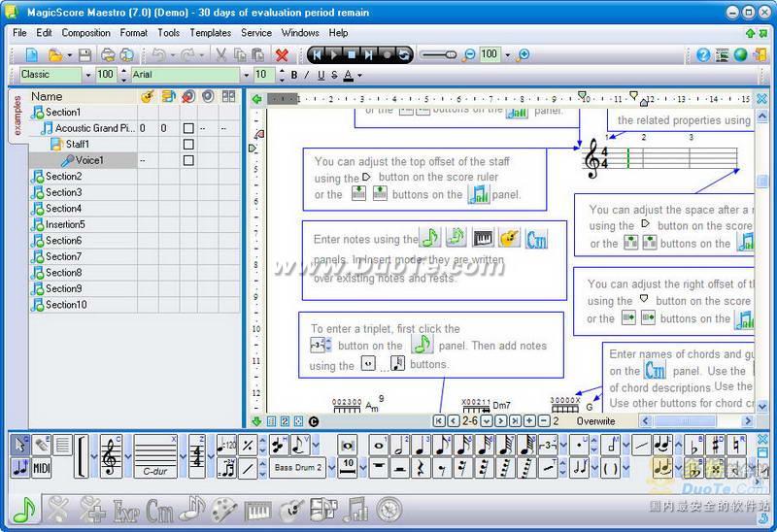Open the Help question mark icon
The width and height of the screenshot is (777, 532).
click(702, 54)
